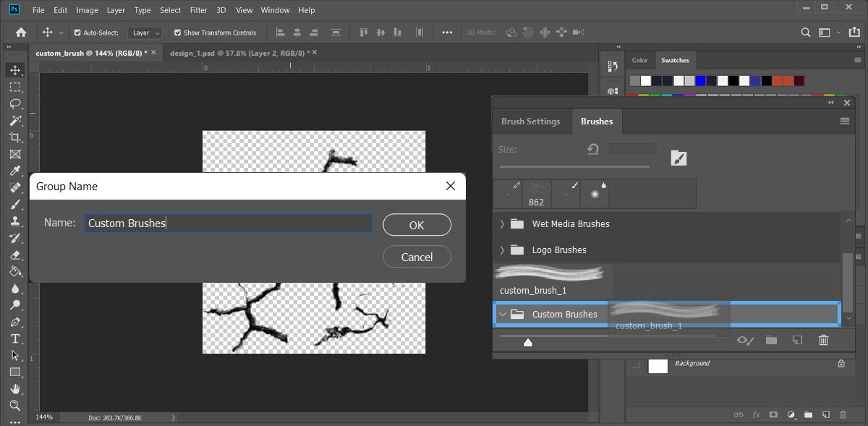The height and width of the screenshot is (426, 868).
Task: Select the Lasso tool
Action: click(14, 104)
